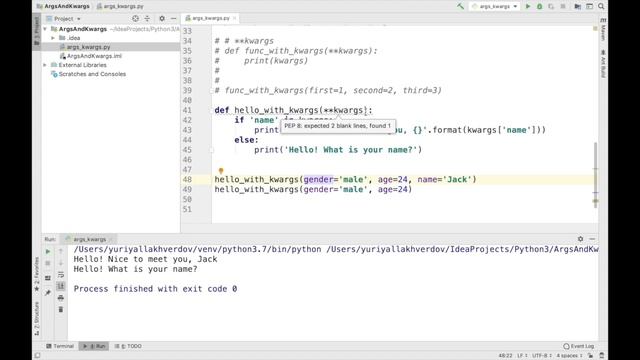The width and height of the screenshot is (640, 360).
Task: Collapse the ArgsAndKwargs root folder
Action: 45,29
